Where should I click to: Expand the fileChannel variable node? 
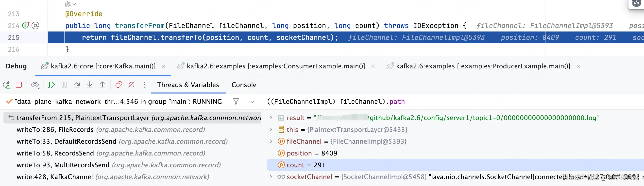click(271, 141)
